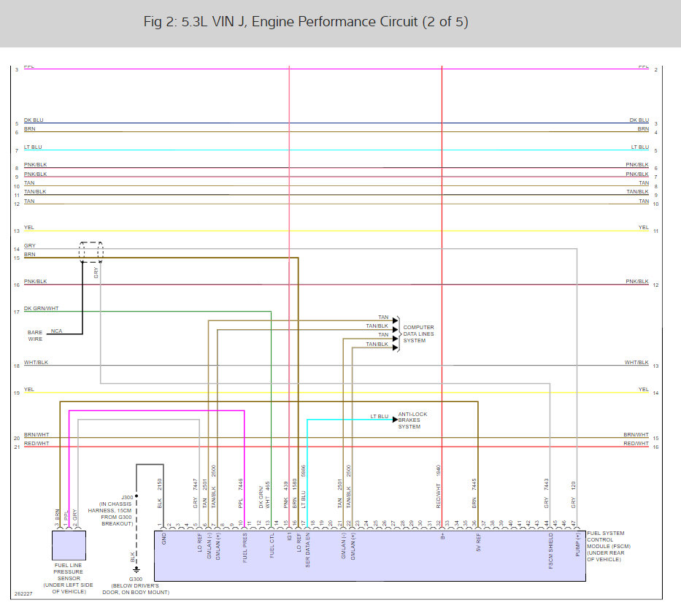Viewport: 681px width, 616px height.
Task: Select the Fuel System Control Module connector box
Action: [x=370, y=556]
